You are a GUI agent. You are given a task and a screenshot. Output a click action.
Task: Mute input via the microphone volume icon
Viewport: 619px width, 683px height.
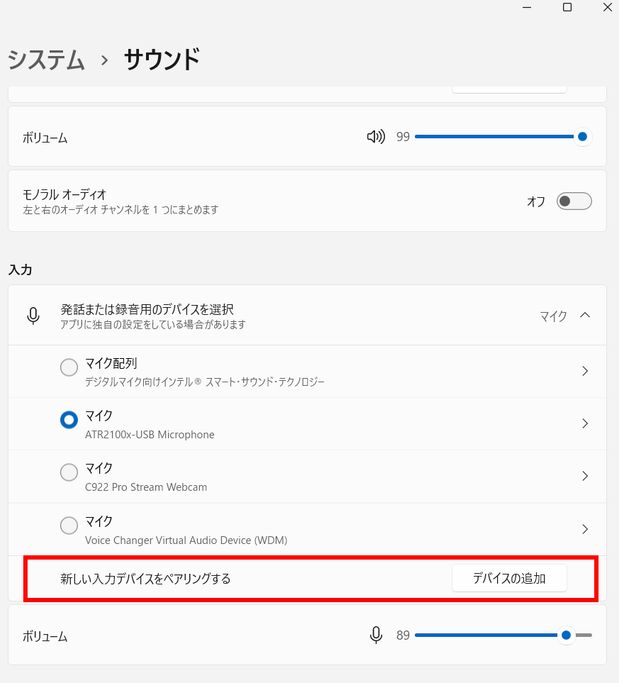pos(375,635)
